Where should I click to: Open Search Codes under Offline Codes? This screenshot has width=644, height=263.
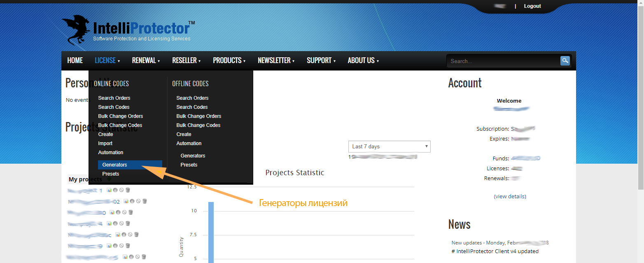pos(192,107)
